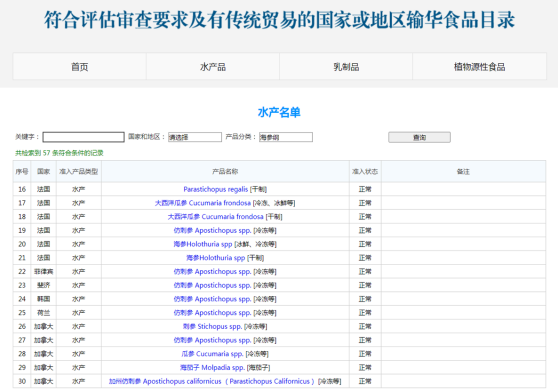Click the 正常 status in row 30
The height and width of the screenshot is (392, 558).
(x=365, y=381)
